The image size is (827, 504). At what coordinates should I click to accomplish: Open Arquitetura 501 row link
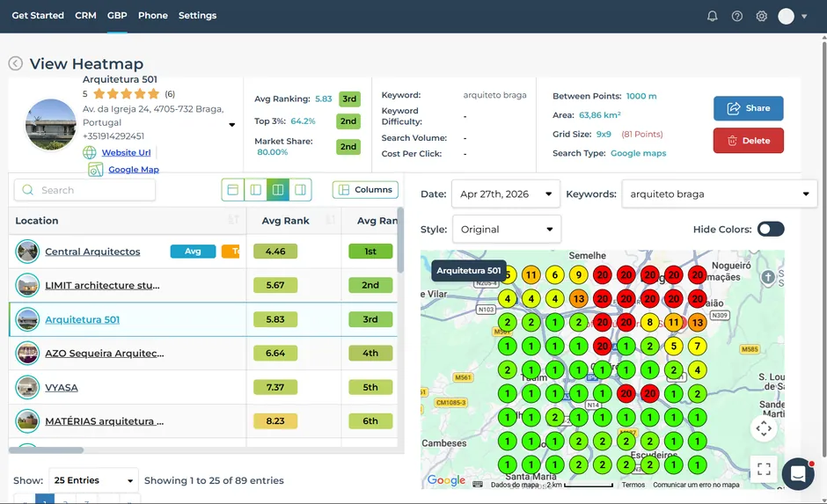click(83, 319)
